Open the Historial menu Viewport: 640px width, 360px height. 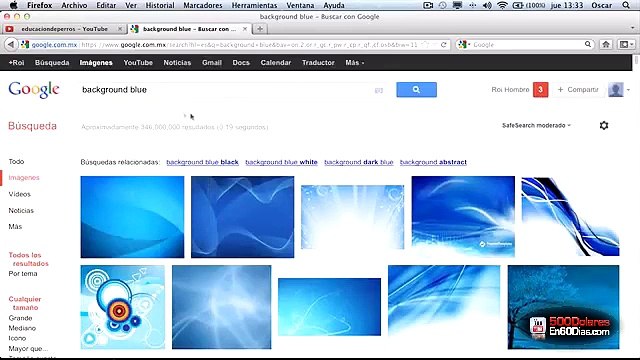[160, 5]
